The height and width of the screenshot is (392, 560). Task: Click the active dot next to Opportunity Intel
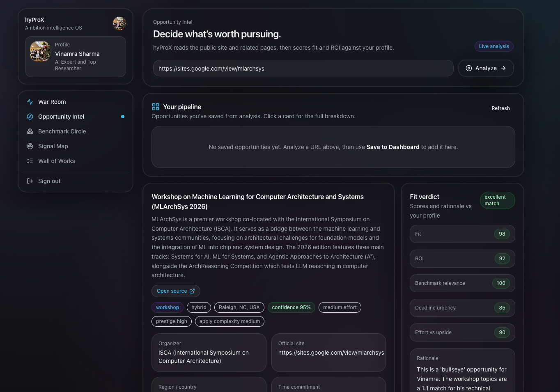coord(123,117)
